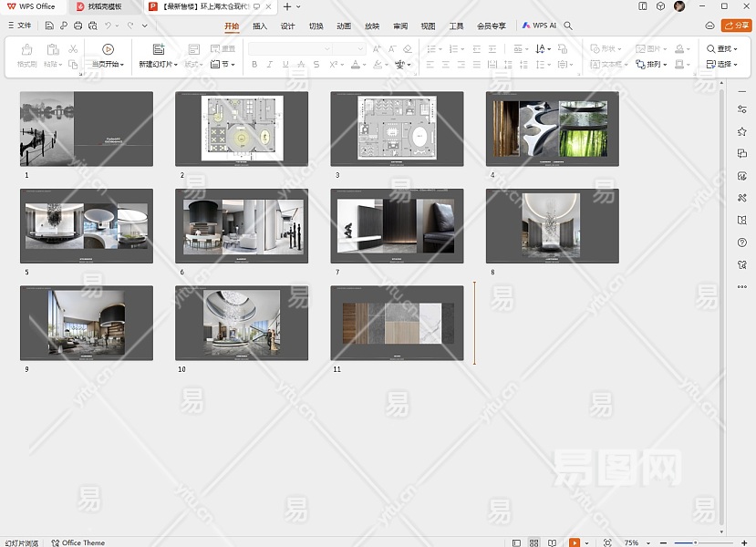Open the Insert (插入) ribbon tab

click(260, 26)
